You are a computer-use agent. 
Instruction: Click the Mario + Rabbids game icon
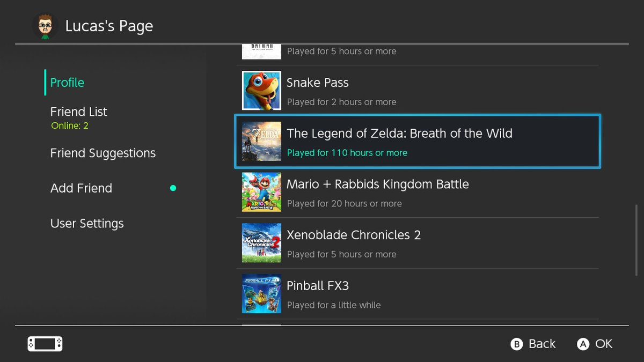point(261,192)
